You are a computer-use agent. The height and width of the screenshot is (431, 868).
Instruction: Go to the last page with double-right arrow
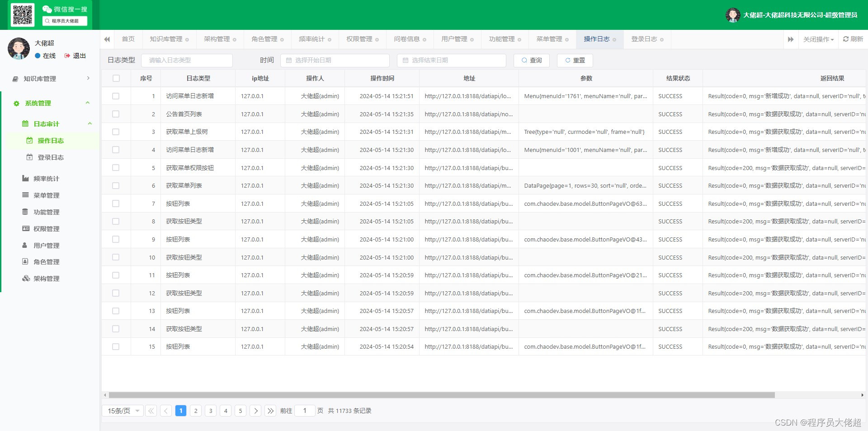(x=270, y=411)
